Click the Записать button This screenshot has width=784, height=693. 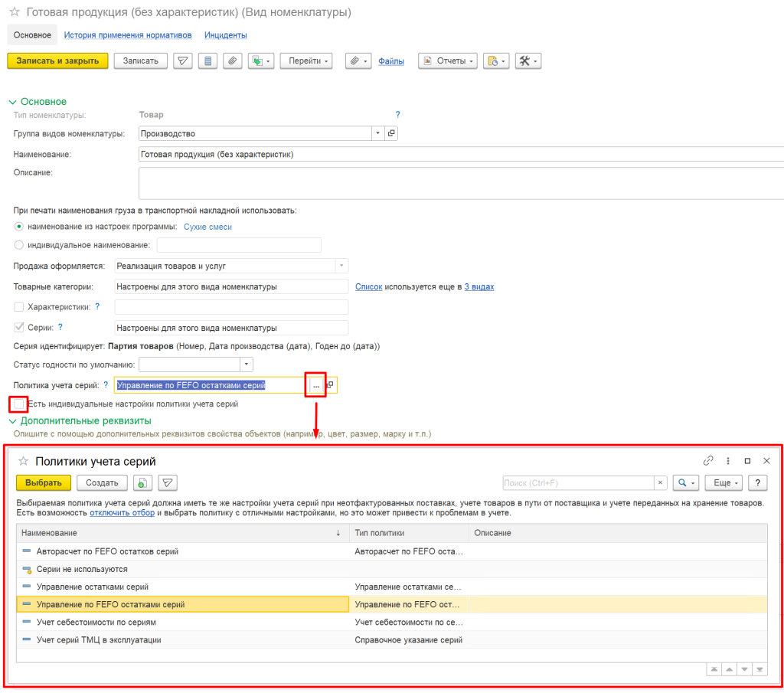pyautogui.click(x=141, y=61)
